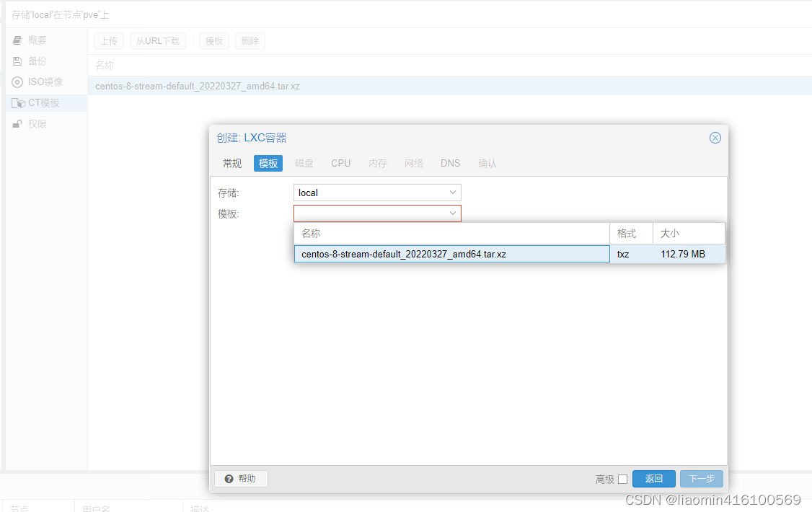The width and height of the screenshot is (812, 512).
Task: Click the 下一步 next button
Action: click(x=702, y=479)
